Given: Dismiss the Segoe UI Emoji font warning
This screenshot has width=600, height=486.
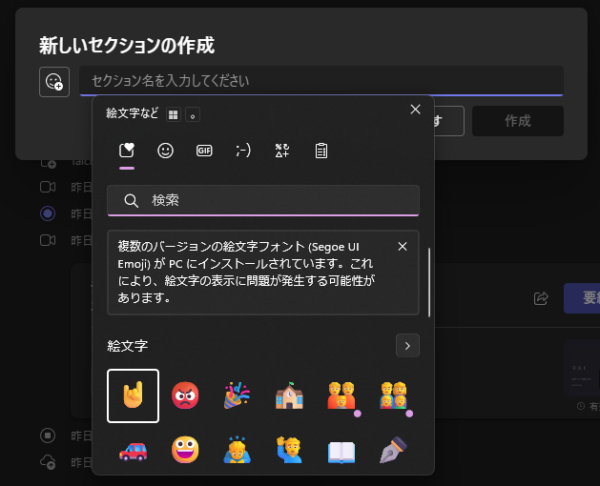Looking at the screenshot, I should coord(402,246).
